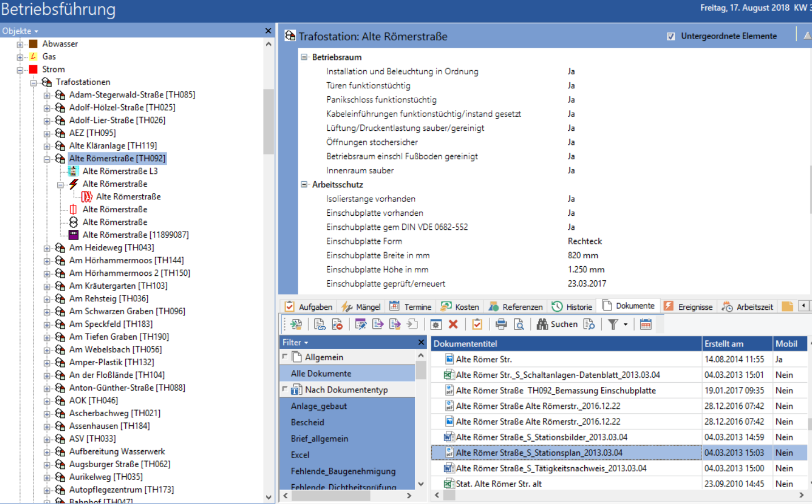
Task: Open print preview with the magnifier page icon
Action: tap(518, 324)
